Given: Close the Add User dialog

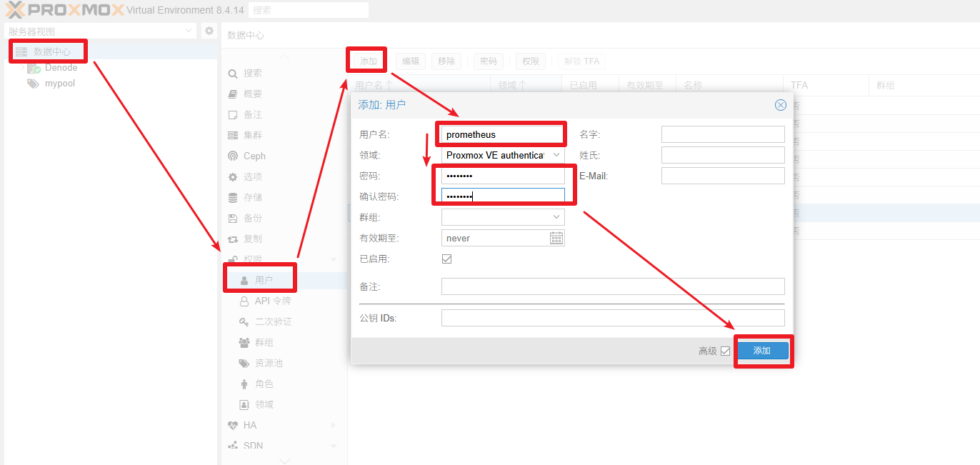Looking at the screenshot, I should (x=781, y=105).
